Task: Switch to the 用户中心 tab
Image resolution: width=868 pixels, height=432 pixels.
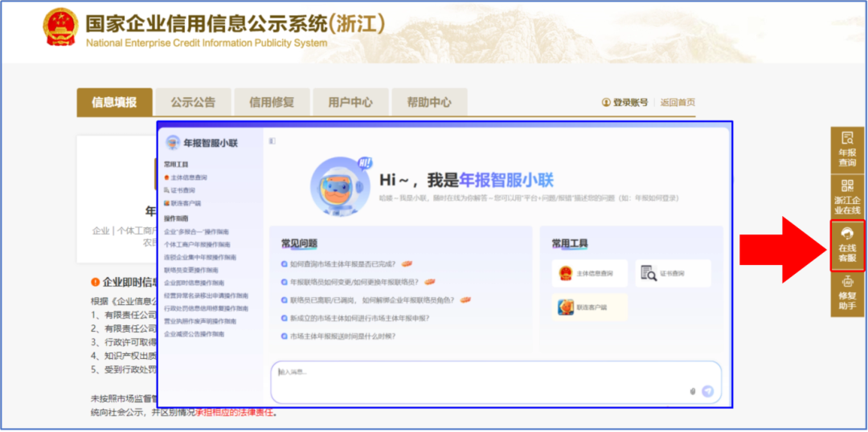Action: click(x=350, y=102)
